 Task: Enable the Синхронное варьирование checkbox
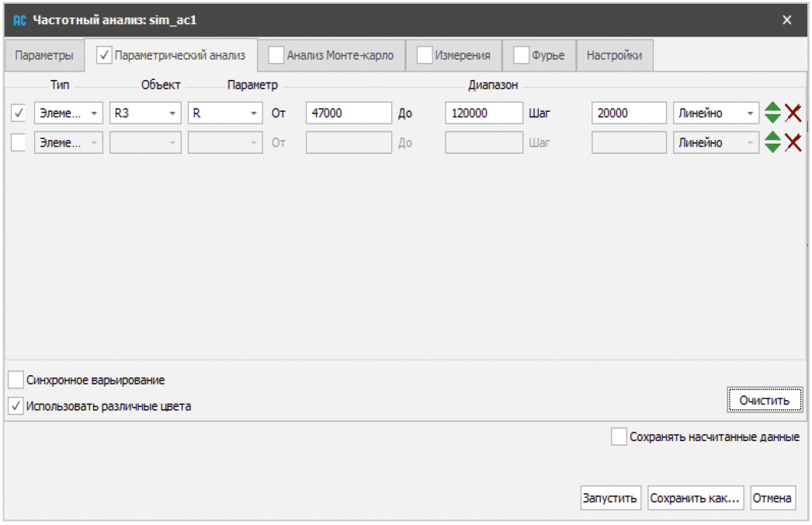pyautogui.click(x=16, y=381)
